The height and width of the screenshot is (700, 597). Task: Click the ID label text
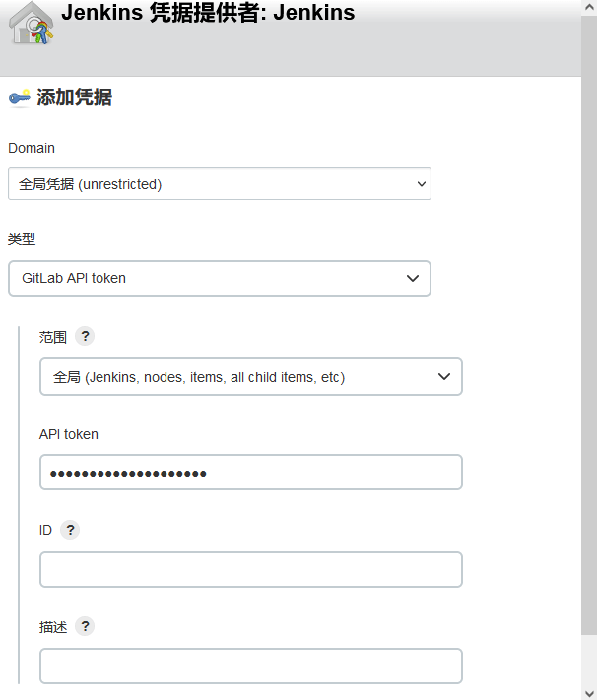pos(45,530)
